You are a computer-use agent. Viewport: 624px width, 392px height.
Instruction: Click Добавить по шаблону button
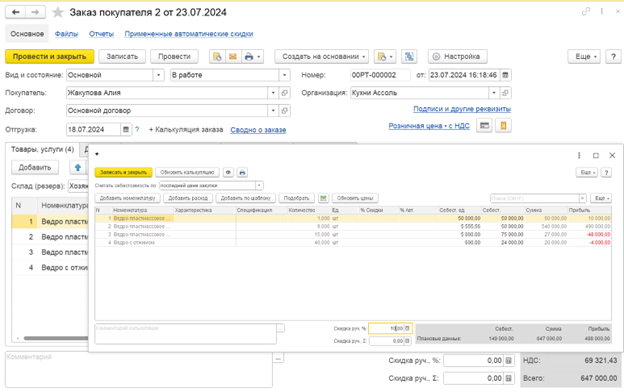pos(246,198)
